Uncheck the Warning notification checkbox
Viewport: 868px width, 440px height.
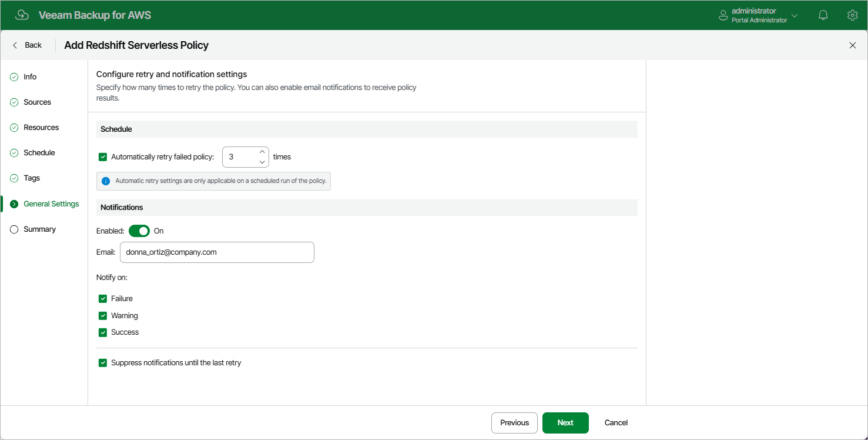coord(103,316)
